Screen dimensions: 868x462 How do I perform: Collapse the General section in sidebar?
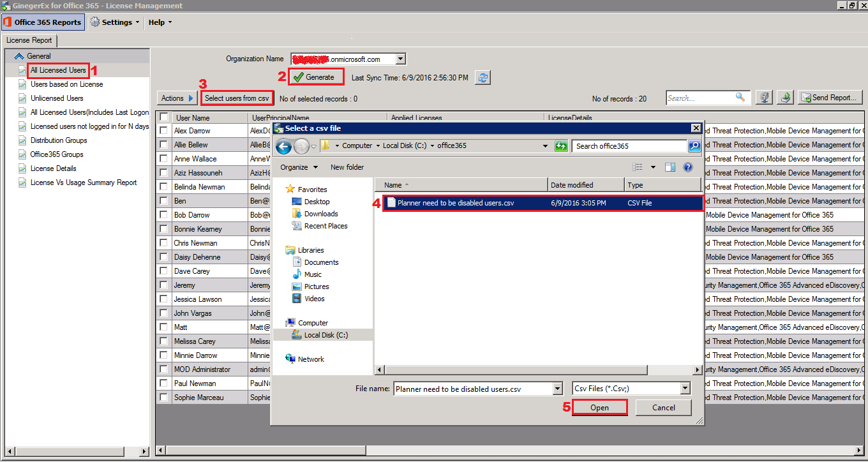point(19,56)
